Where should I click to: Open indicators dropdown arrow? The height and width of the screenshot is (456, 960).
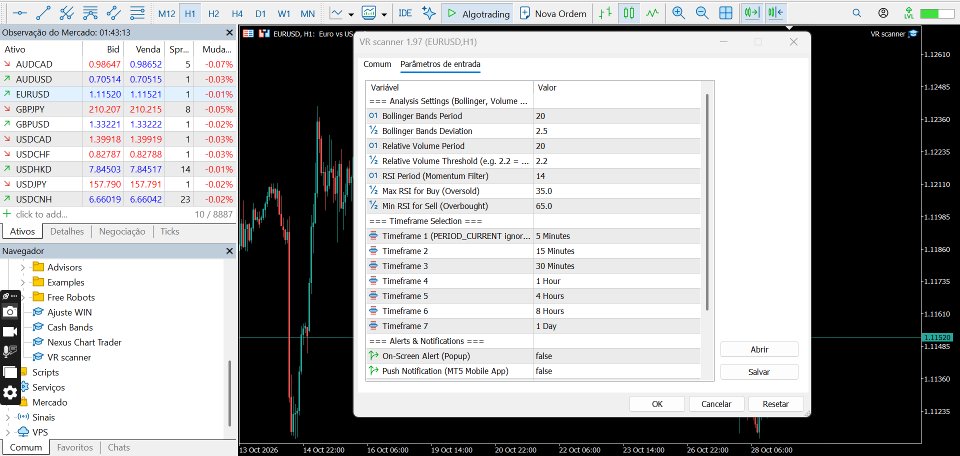(x=384, y=13)
